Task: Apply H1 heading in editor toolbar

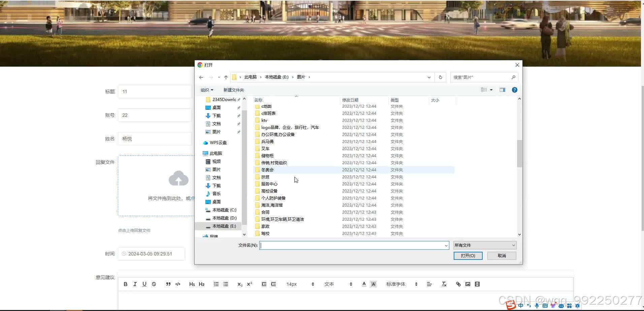Action: pyautogui.click(x=192, y=284)
